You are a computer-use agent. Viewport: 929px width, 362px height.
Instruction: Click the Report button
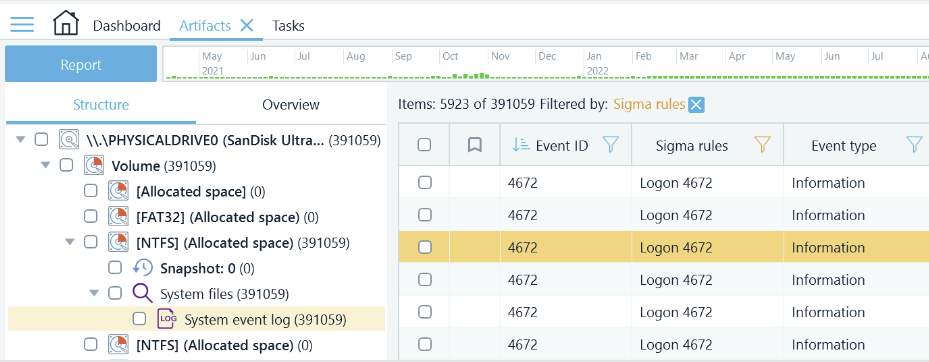[x=81, y=65]
